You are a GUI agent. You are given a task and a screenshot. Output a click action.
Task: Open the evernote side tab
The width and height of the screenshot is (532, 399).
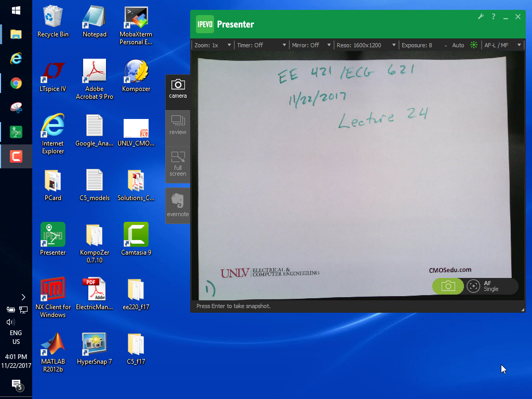[178, 205]
